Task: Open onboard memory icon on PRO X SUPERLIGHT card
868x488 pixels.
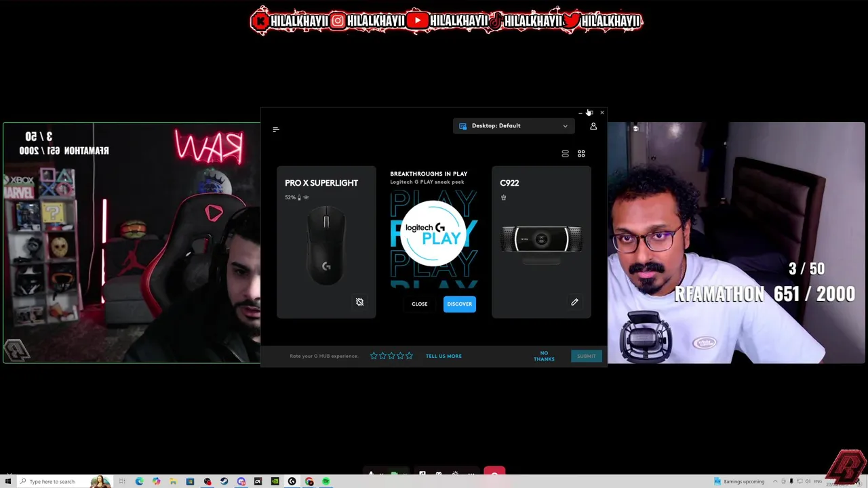Action: click(359, 302)
